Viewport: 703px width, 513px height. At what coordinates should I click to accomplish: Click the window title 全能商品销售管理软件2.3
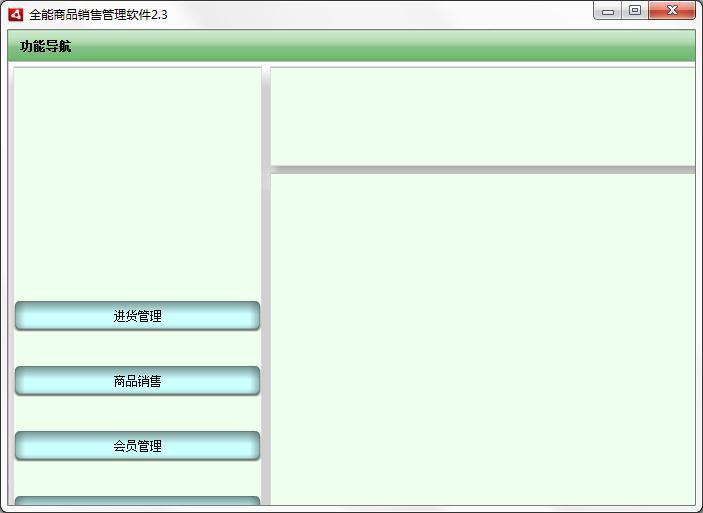tap(98, 14)
